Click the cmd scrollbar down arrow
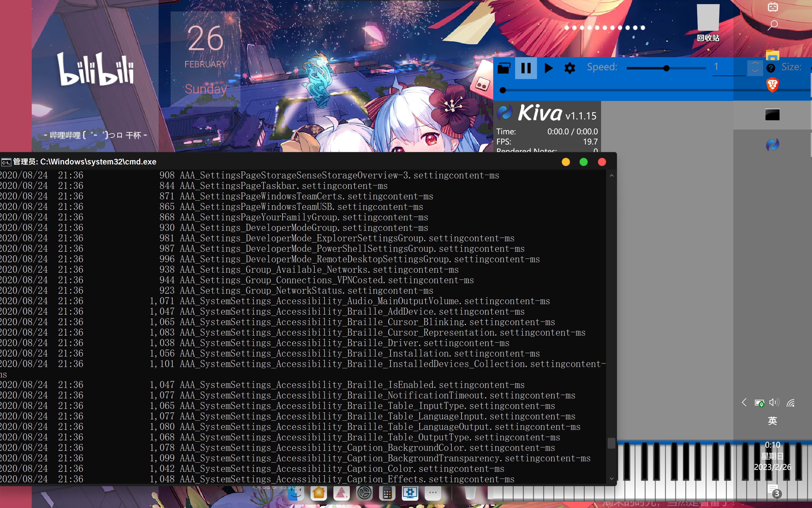The height and width of the screenshot is (508, 812). point(611,479)
